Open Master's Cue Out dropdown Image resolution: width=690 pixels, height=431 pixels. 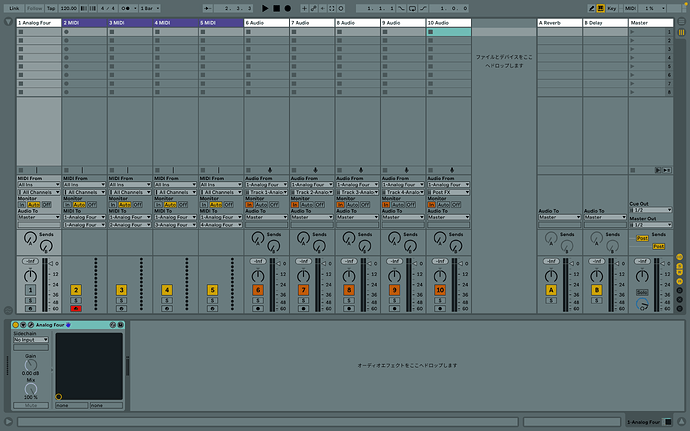pyautogui.click(x=650, y=211)
